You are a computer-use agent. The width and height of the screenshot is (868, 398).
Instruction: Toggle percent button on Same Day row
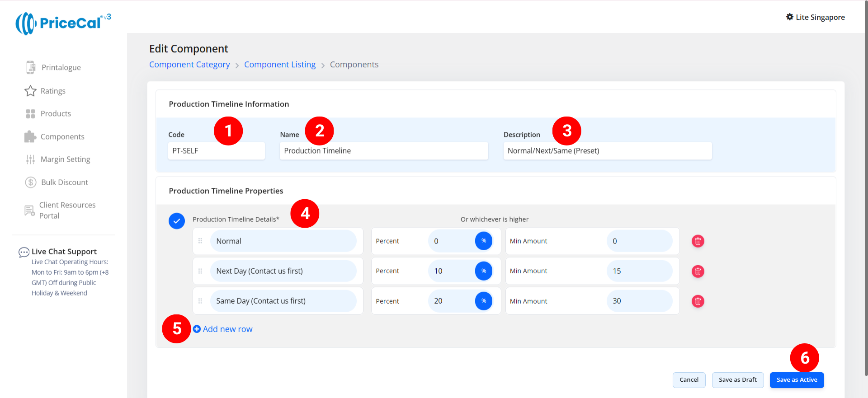(x=483, y=301)
